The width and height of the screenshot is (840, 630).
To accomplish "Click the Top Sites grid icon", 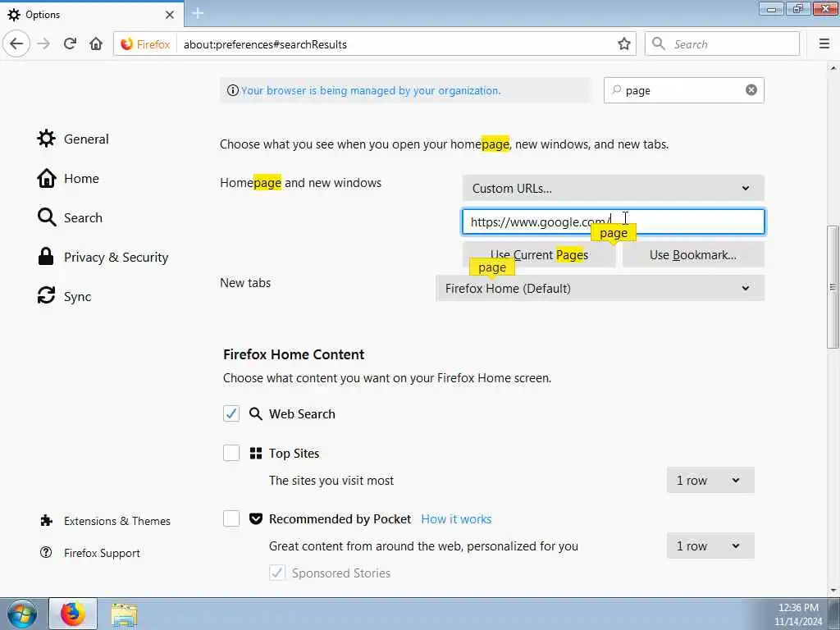I will [x=256, y=453].
